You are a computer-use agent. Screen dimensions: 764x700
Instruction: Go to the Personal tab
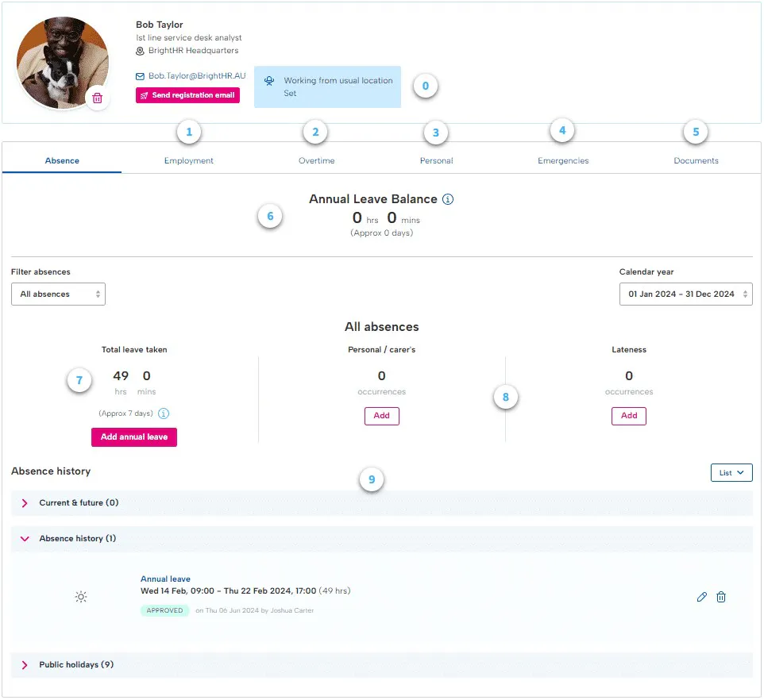point(437,160)
